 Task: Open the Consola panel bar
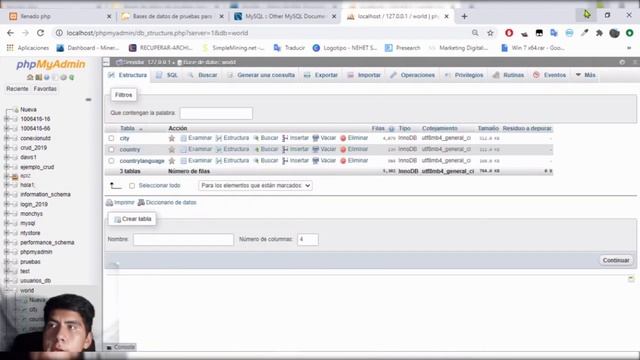120,347
